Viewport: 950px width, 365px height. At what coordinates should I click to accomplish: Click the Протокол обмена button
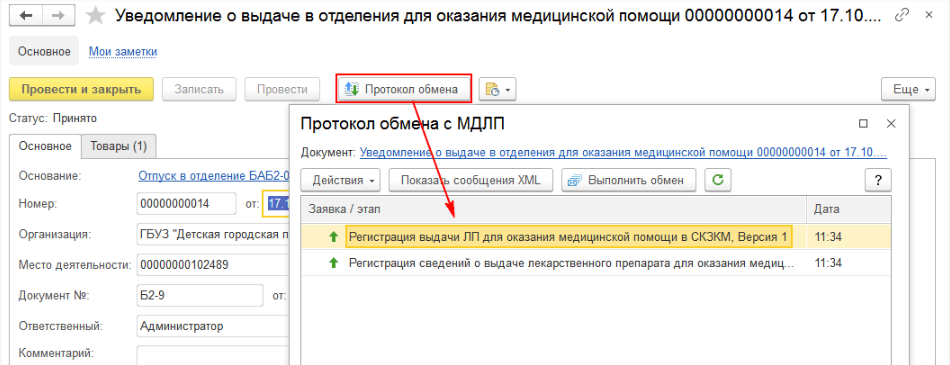[x=404, y=90]
